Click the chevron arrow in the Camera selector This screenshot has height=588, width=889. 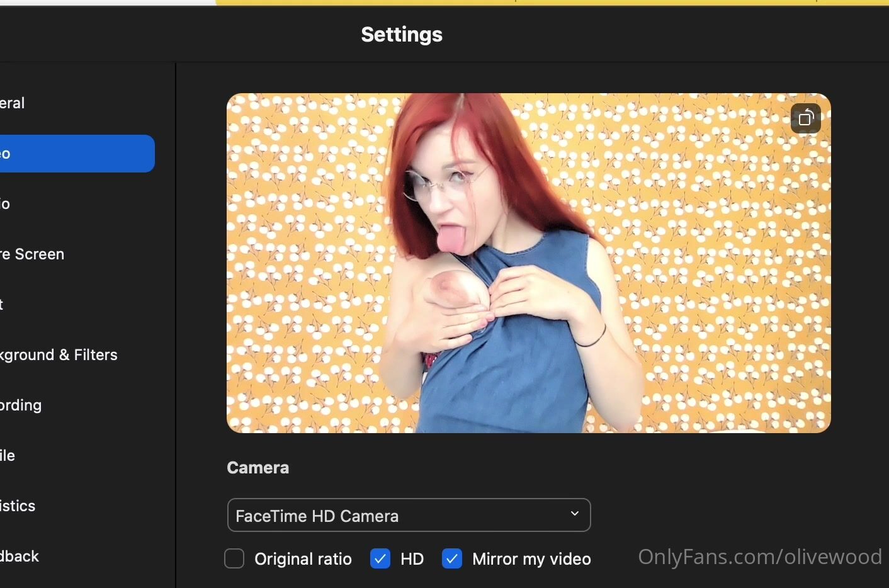[574, 514]
